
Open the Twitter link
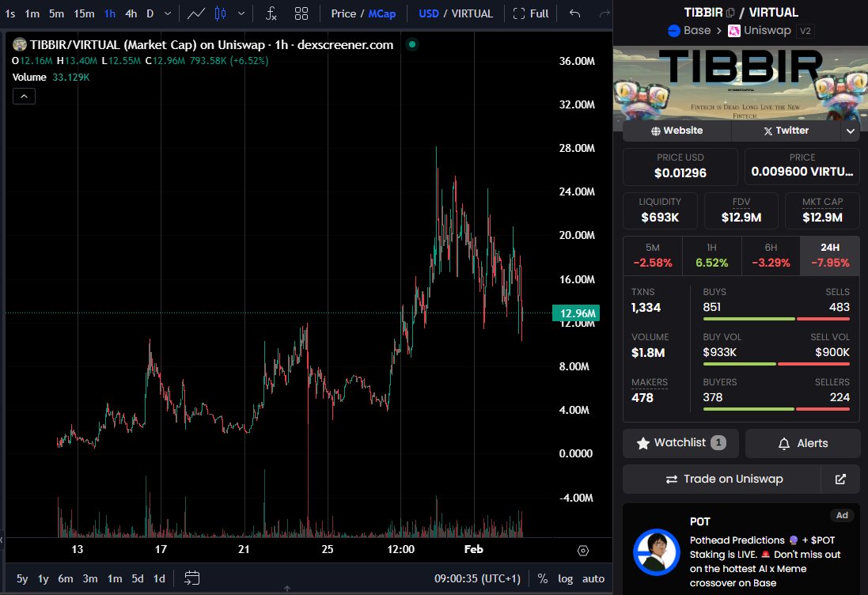(786, 131)
